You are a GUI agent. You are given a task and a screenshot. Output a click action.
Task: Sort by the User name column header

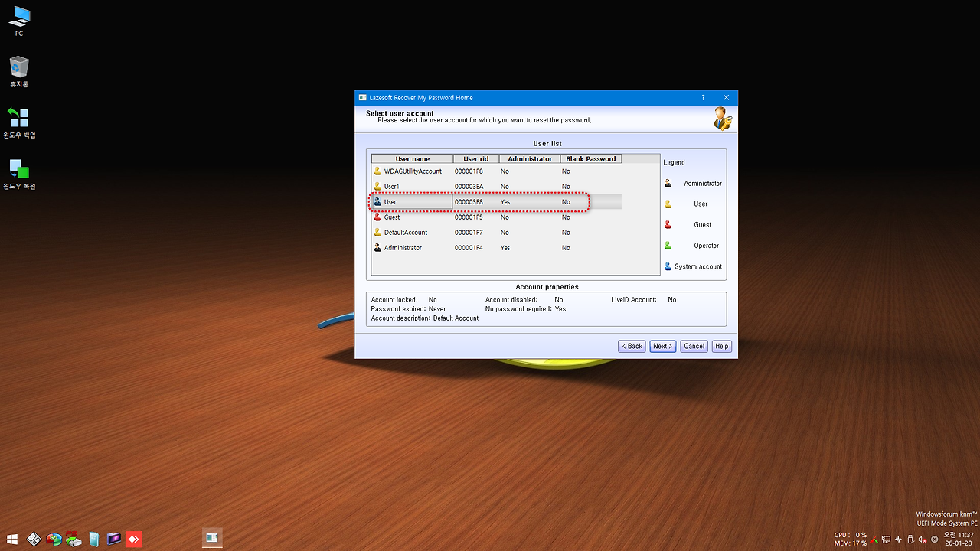[x=413, y=159]
